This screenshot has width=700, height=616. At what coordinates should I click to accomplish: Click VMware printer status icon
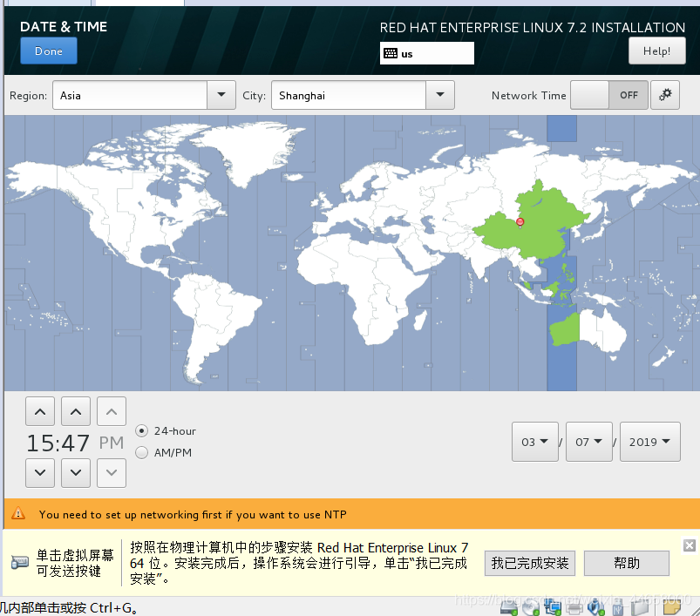click(x=574, y=607)
